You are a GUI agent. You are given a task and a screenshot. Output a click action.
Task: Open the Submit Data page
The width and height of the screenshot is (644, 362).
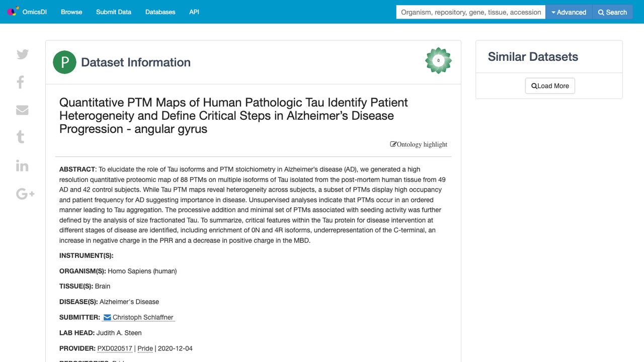coord(114,12)
